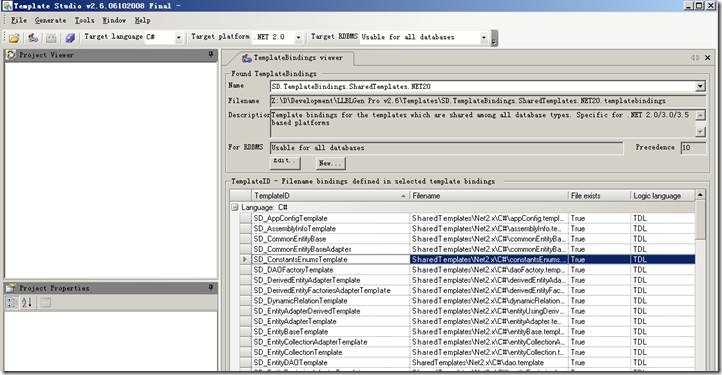
Task: Click the vertical scrollbar thumb of the grid
Action: point(700,220)
